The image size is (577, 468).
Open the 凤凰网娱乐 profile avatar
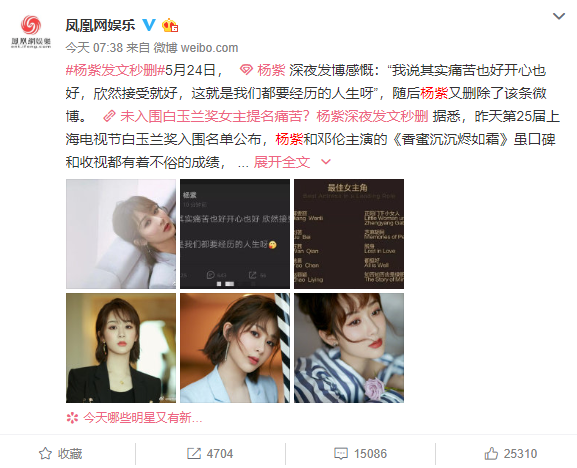click(31, 31)
